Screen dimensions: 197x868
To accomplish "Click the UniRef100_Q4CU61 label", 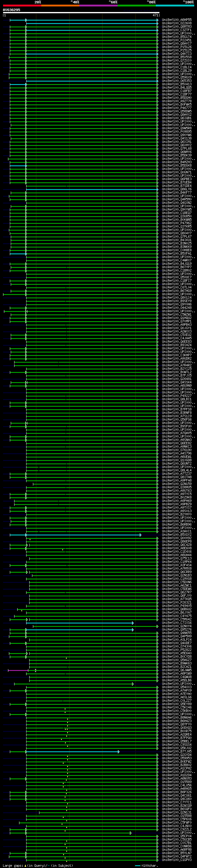I will click(x=177, y=796).
